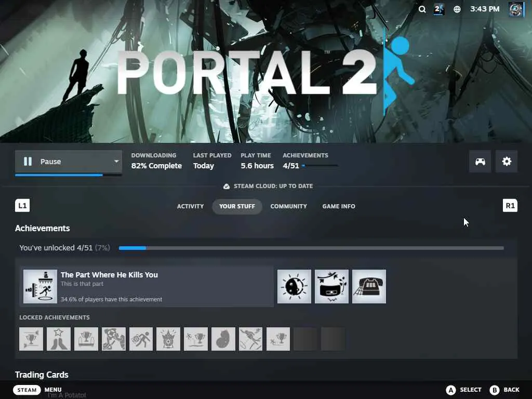The height and width of the screenshot is (399, 532).
Task: Select the last visible trophy locked achievement
Action: pyautogui.click(x=278, y=339)
